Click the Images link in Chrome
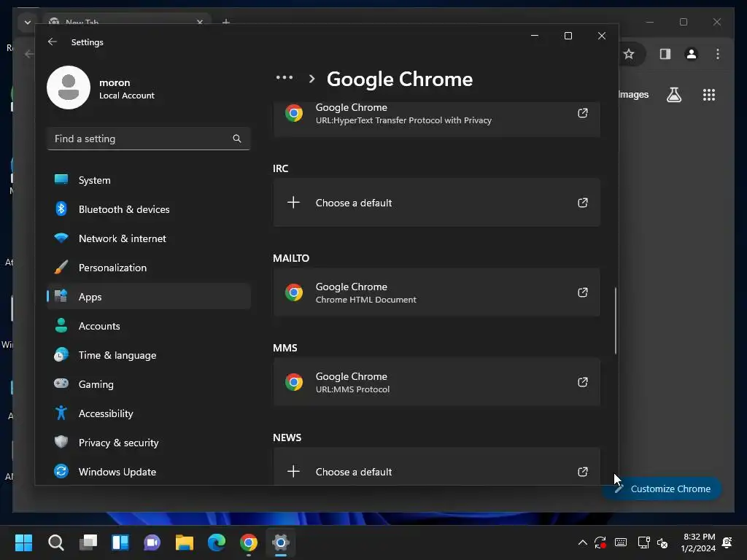Image resolution: width=747 pixels, height=560 pixels. coord(634,94)
